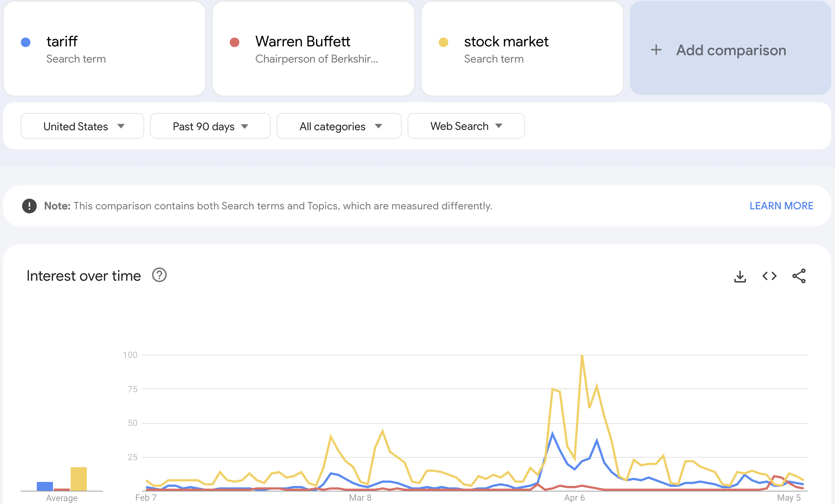The height and width of the screenshot is (504, 835).
Task: Open the embed code icon
Action: [769, 276]
